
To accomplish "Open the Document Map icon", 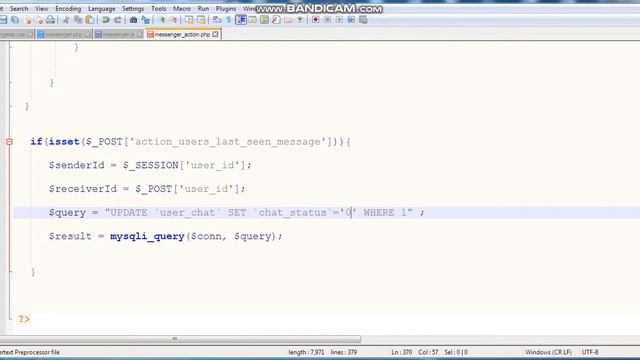I will (264, 20).
